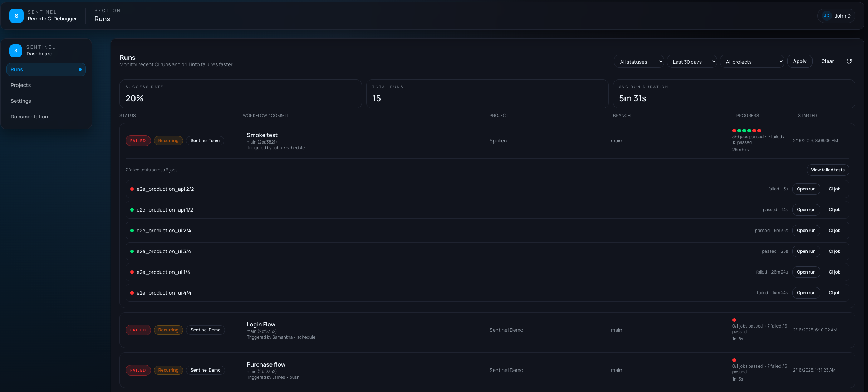
Task: Click View failed tests button
Action: tap(828, 170)
